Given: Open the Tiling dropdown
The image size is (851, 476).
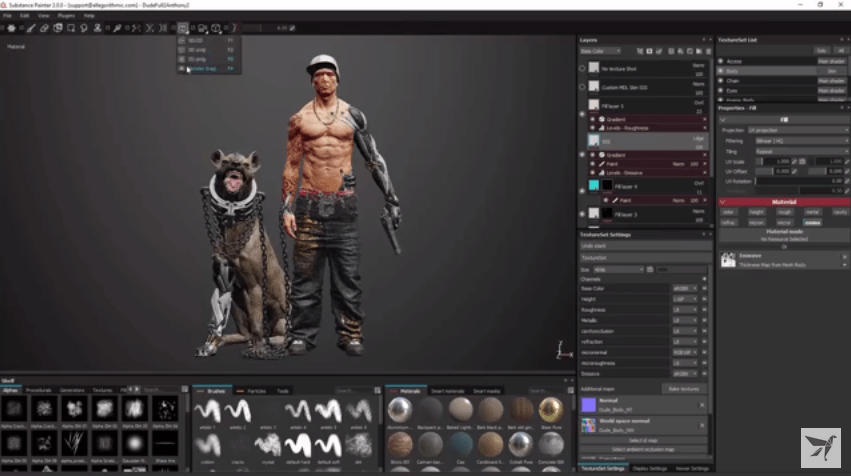Looking at the screenshot, I should pyautogui.click(x=802, y=151).
